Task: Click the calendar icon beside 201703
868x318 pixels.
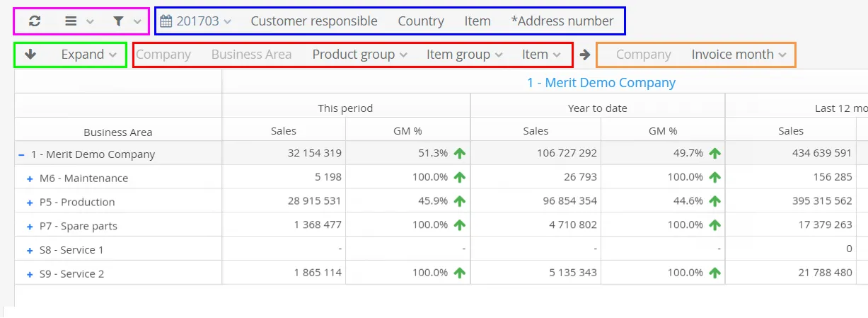Action: (x=166, y=21)
